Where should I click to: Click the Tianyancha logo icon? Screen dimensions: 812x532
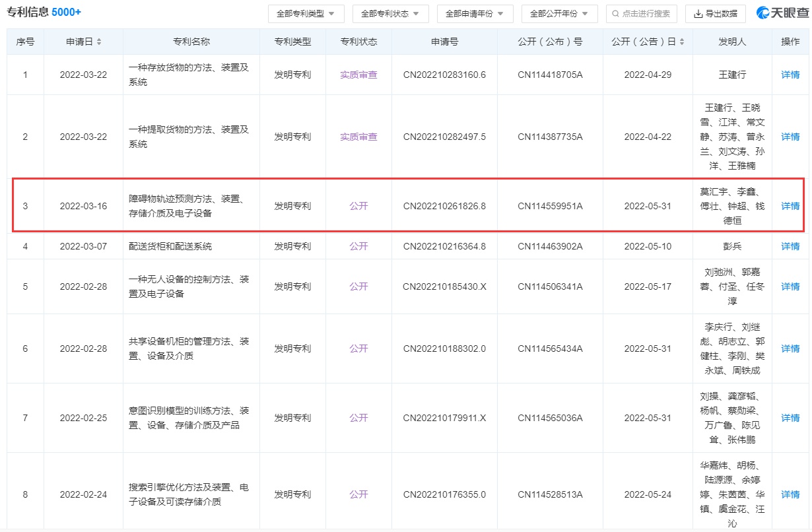point(764,13)
